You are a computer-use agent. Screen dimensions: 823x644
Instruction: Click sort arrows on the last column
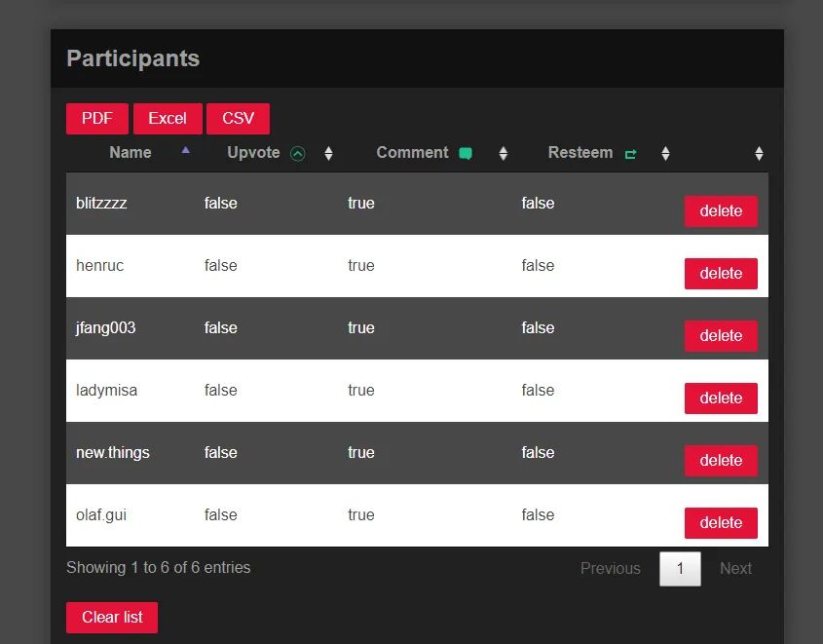(759, 154)
